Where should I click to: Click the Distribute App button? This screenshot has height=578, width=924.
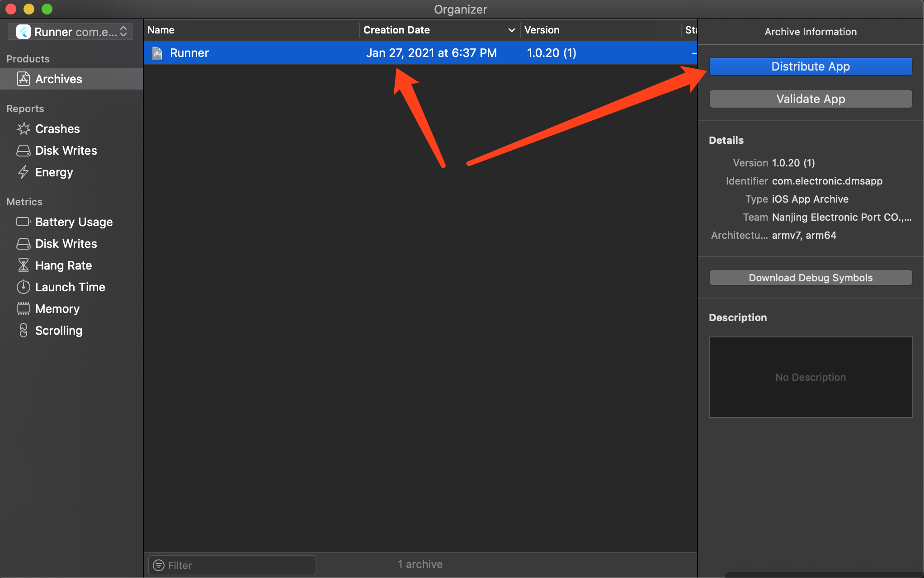click(x=810, y=66)
